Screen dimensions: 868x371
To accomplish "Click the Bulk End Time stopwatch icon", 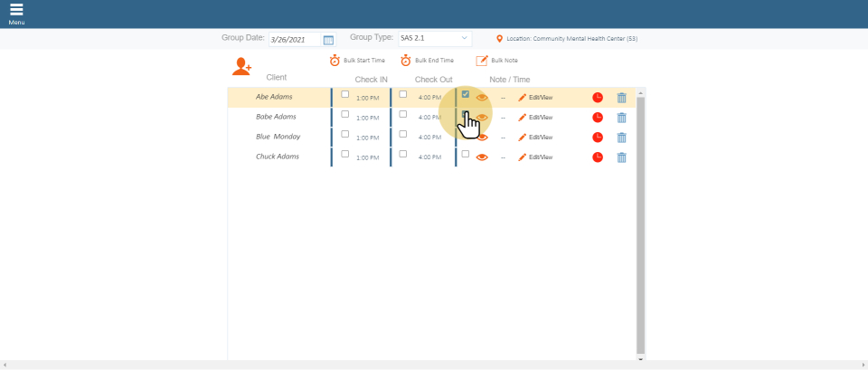I will tap(406, 61).
